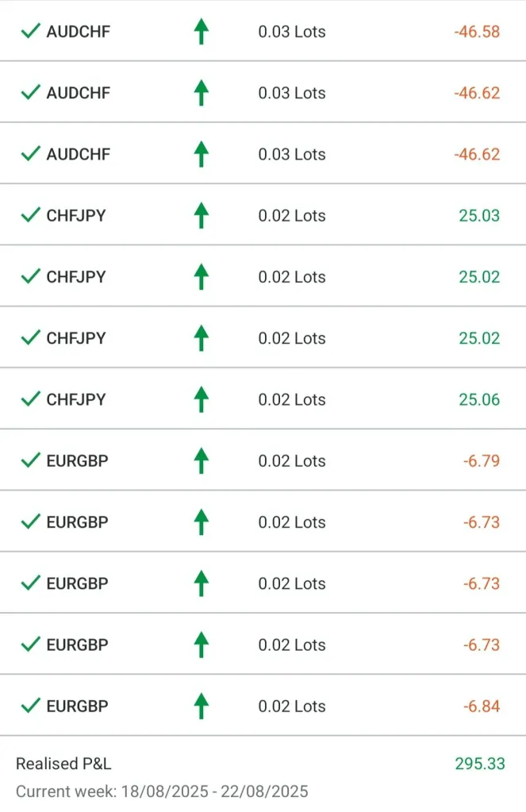Select the 295.33 realised total
Viewport: 526px width, 812px height.
pos(479,764)
